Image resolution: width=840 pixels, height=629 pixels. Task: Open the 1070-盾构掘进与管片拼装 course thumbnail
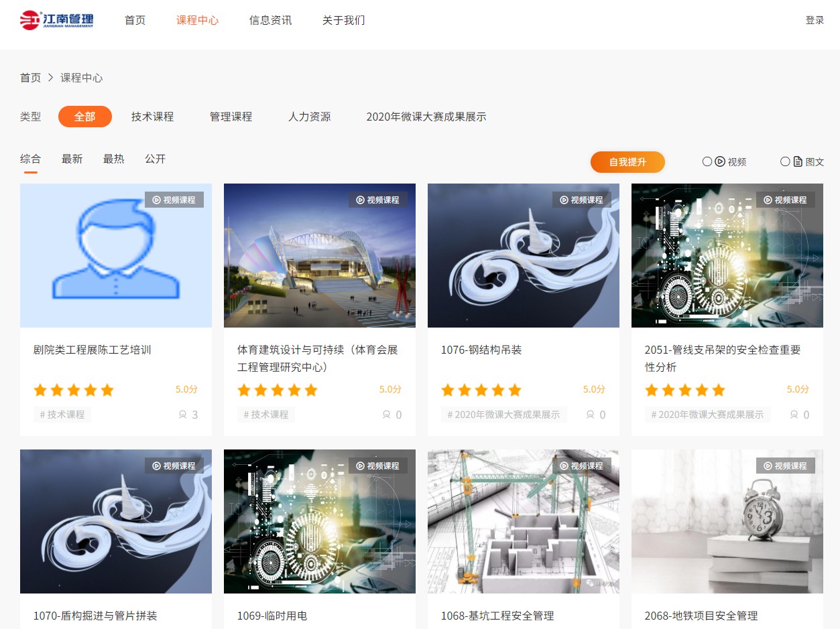pyautogui.click(x=116, y=521)
